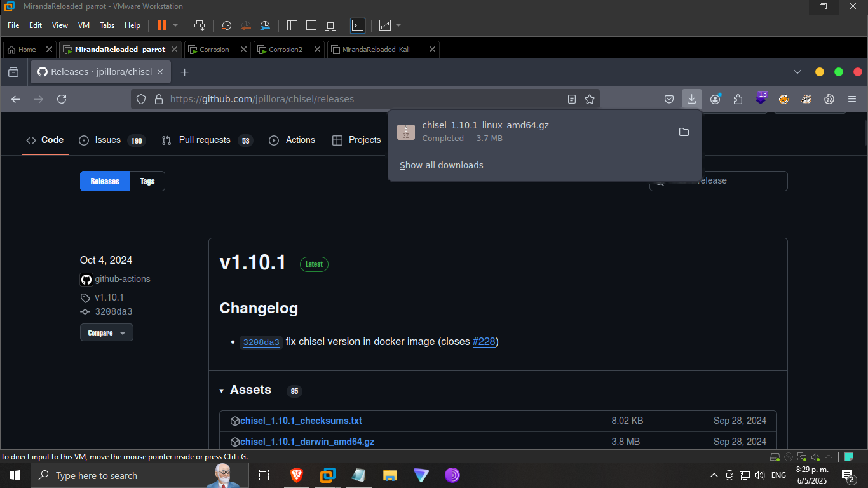Select the Releases toggle button
Viewport: 868px width, 488px height.
pos(105,181)
